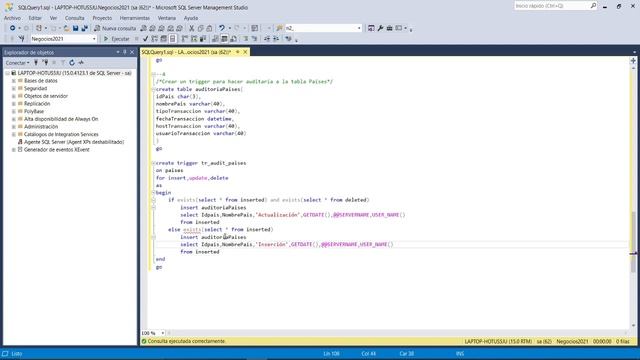Image resolution: width=640 pixels, height=360 pixels.
Task: Select Catálogos de Integration Services item
Action: pyautogui.click(x=61, y=134)
